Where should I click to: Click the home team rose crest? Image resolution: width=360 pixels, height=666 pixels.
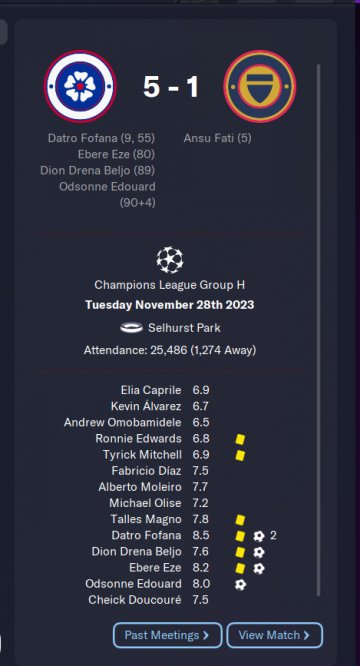click(x=80, y=86)
